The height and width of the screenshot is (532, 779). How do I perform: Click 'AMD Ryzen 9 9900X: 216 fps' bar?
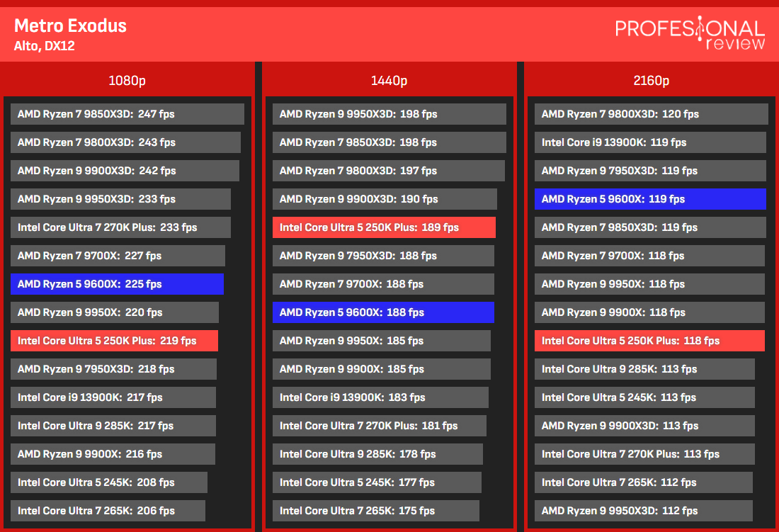tap(113, 453)
